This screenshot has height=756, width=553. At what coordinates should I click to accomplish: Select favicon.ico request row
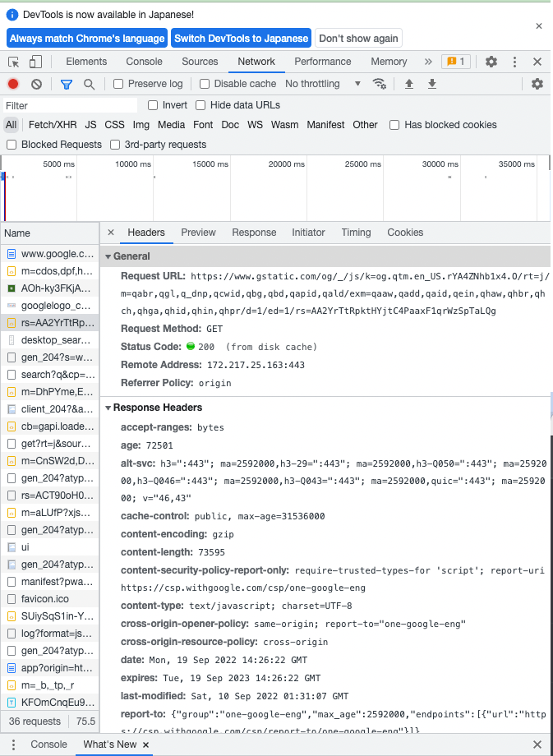pos(49,599)
